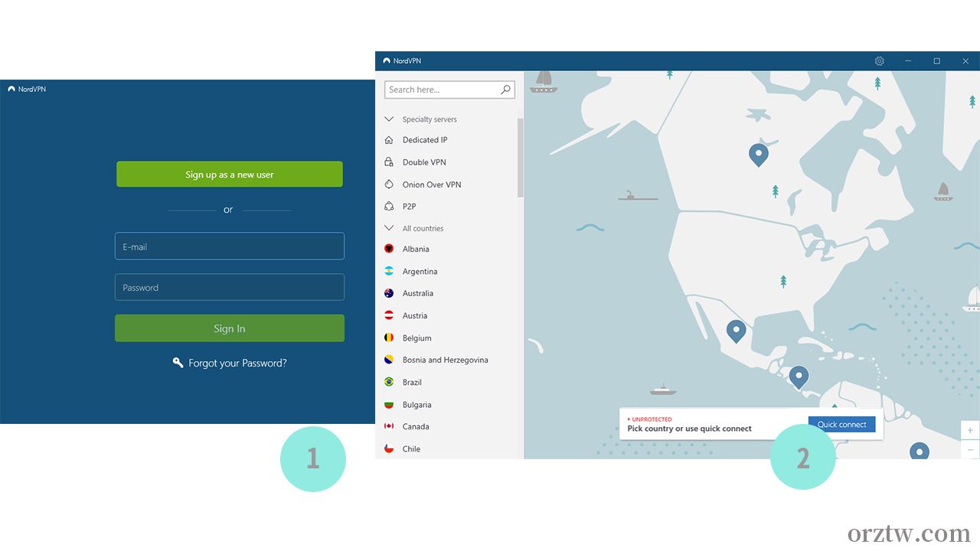This screenshot has height=551, width=980.
Task: Minimize the NordVPN map window
Action: pos(908,61)
